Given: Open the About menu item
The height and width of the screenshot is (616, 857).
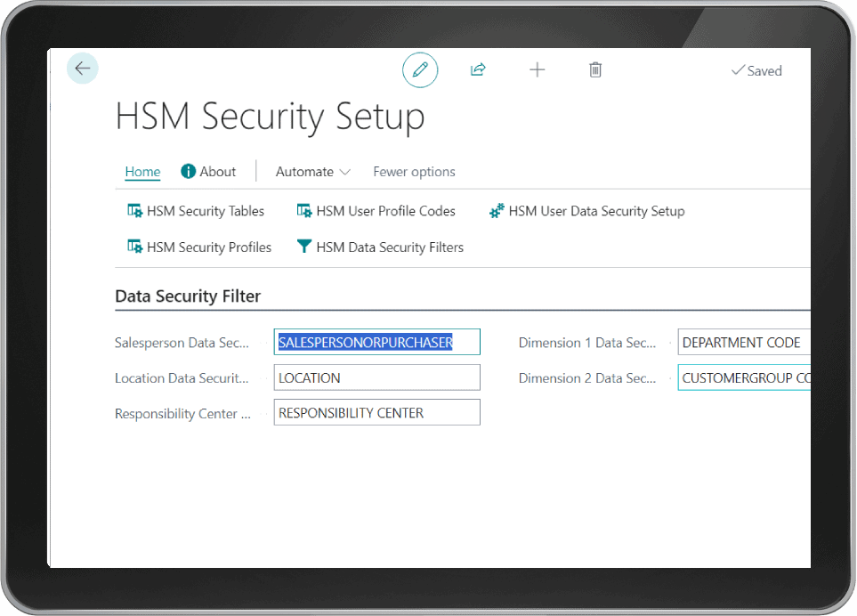Looking at the screenshot, I should (208, 172).
